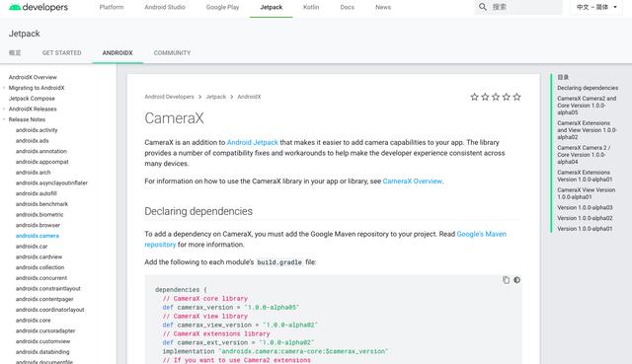Jump to CameraX View Version 1.0.0-alpha01

(586, 193)
